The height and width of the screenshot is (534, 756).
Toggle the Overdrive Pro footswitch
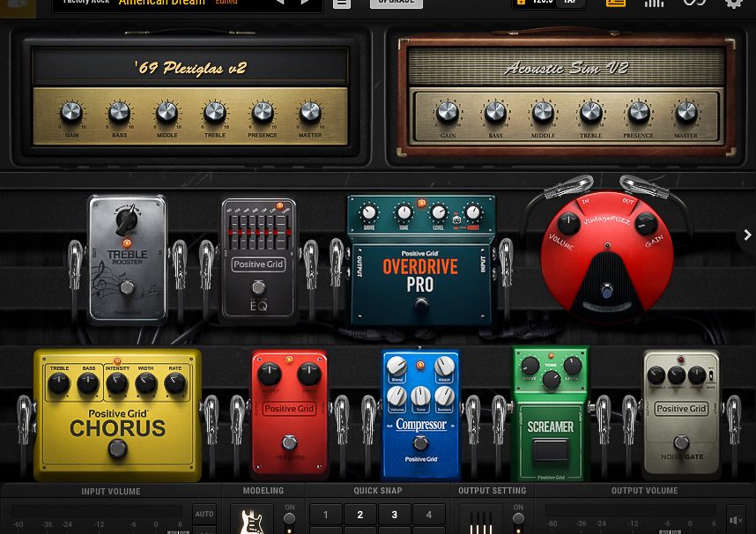pos(421,305)
